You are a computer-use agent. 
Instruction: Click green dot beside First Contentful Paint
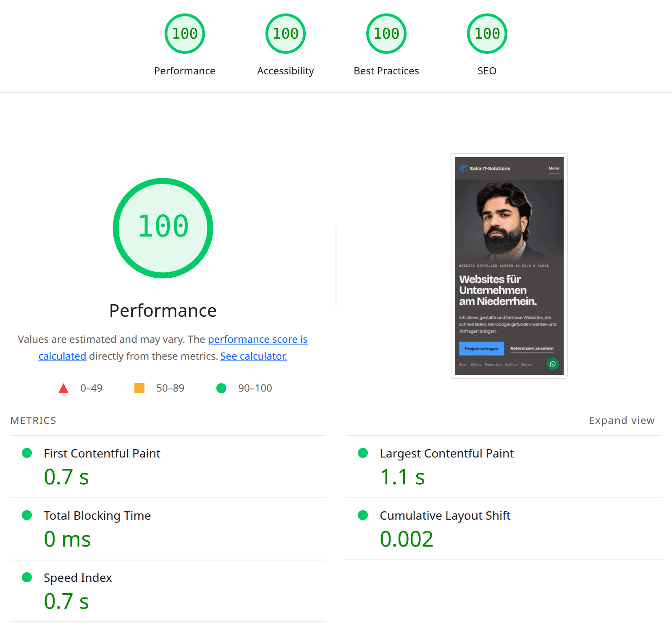[x=27, y=453]
